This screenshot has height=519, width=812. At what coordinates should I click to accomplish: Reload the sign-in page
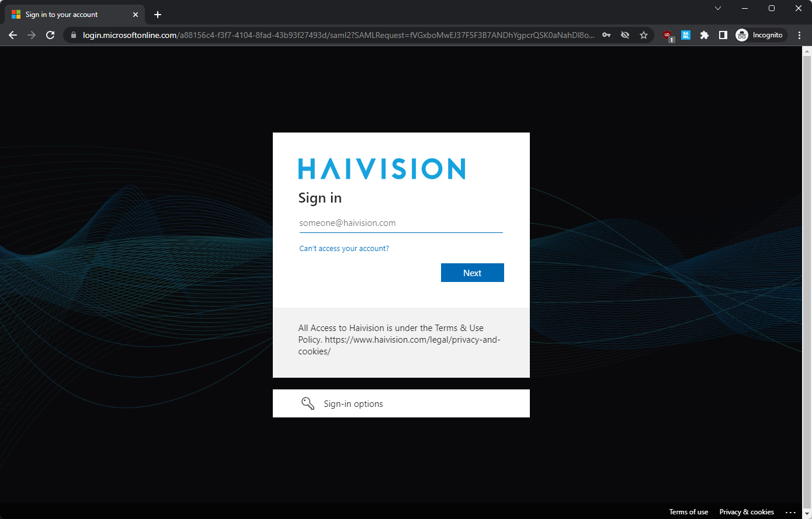50,35
